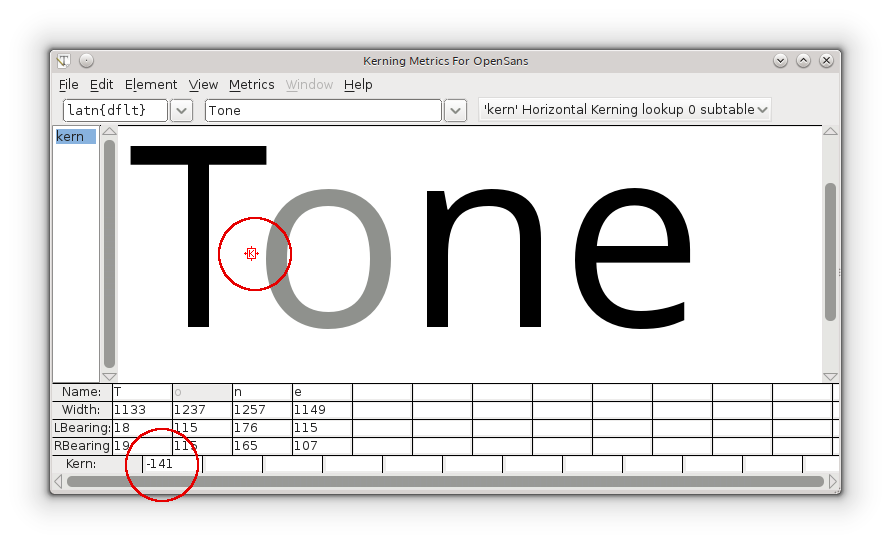Image resolution: width=891 pixels, height=544 pixels.
Task: Open the View menu
Action: click(x=203, y=85)
